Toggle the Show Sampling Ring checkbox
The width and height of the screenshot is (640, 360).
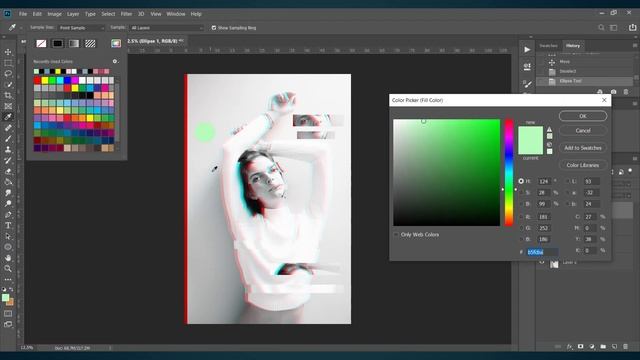(213, 28)
